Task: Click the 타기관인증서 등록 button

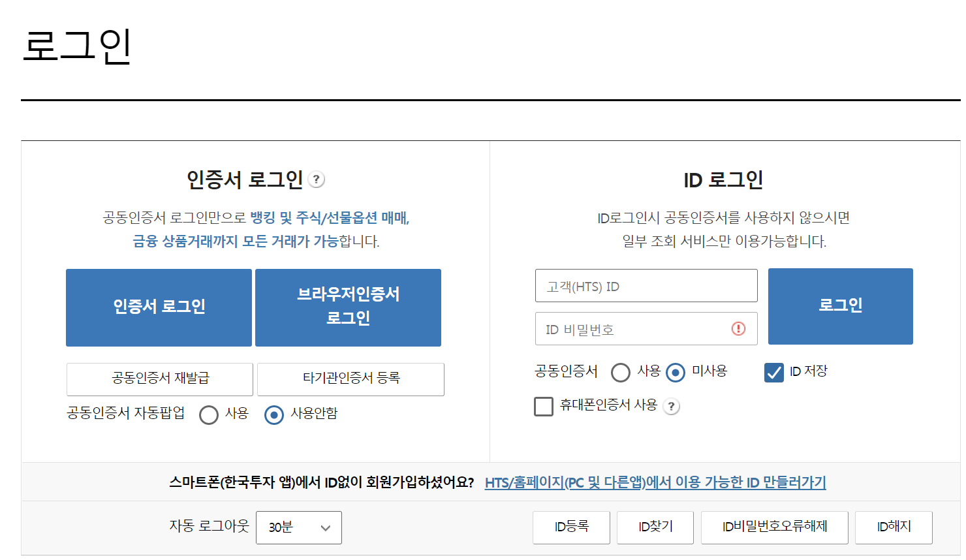Action: coord(351,379)
